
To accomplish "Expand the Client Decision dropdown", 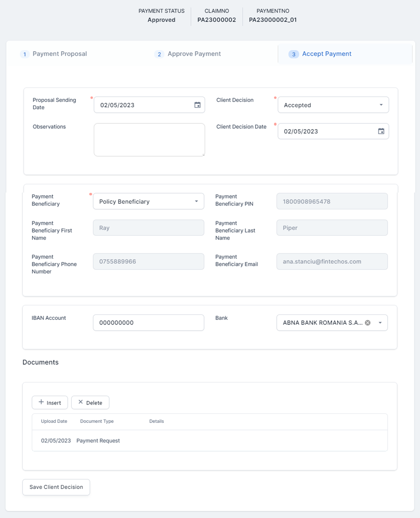I will [381, 105].
